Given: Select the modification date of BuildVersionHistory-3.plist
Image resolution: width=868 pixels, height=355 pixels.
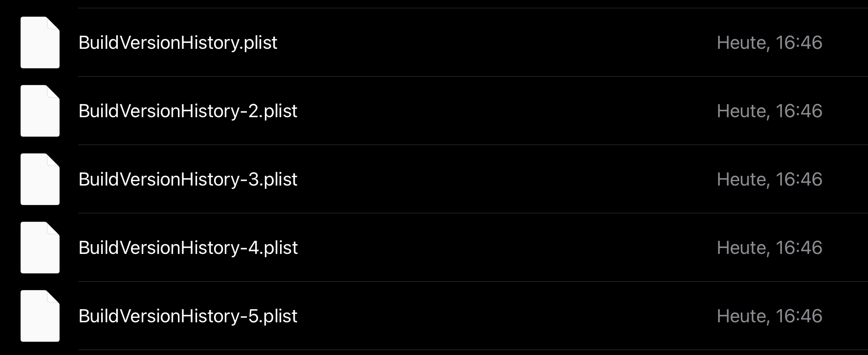Looking at the screenshot, I should click(769, 179).
